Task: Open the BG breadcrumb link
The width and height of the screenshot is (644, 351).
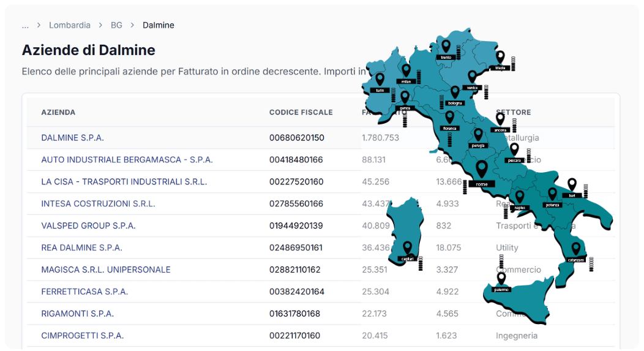Action: point(117,25)
